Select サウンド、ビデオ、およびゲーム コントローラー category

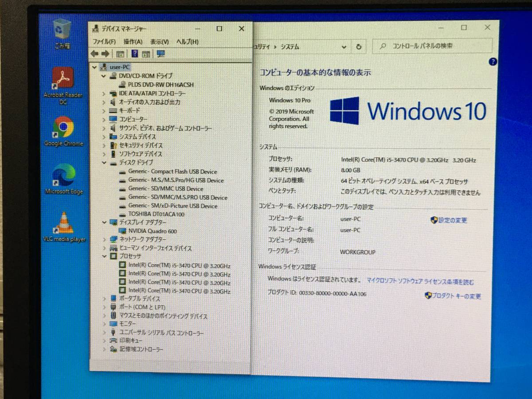(x=165, y=128)
